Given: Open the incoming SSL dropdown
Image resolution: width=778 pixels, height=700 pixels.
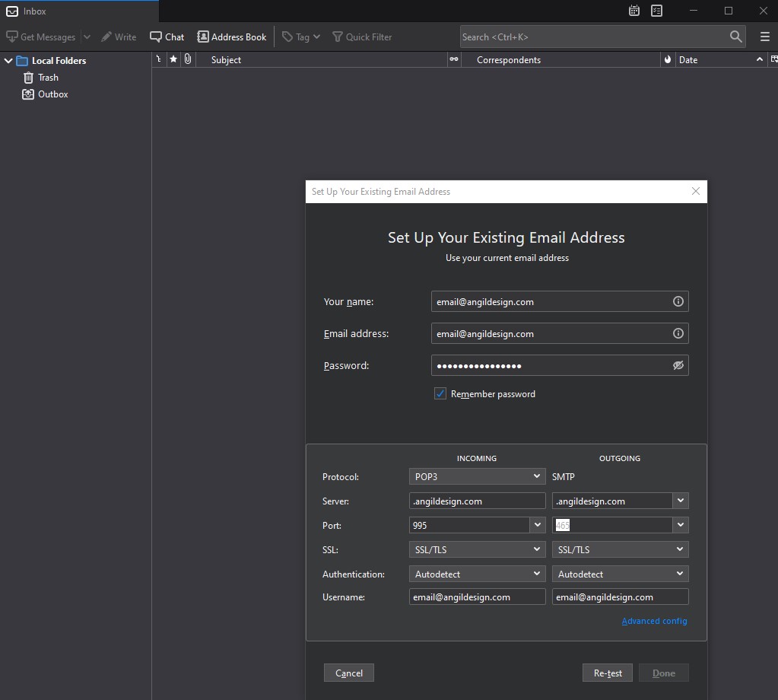Looking at the screenshot, I should coord(478,549).
